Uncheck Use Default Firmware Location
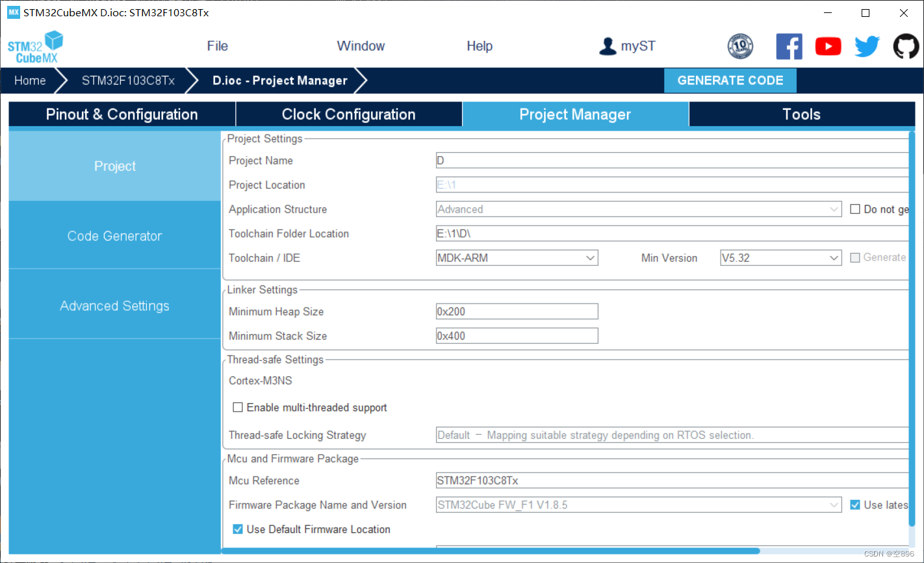The height and width of the screenshot is (563, 924). pos(238,529)
